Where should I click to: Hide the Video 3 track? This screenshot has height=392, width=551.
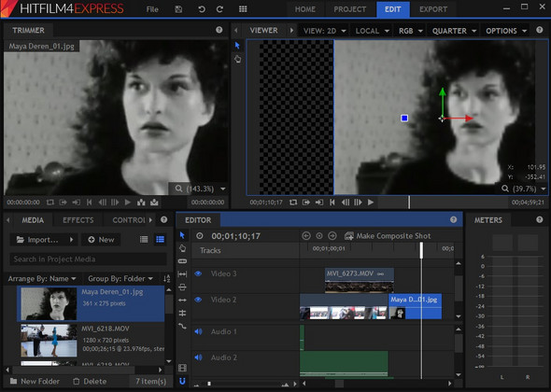pyautogui.click(x=198, y=273)
